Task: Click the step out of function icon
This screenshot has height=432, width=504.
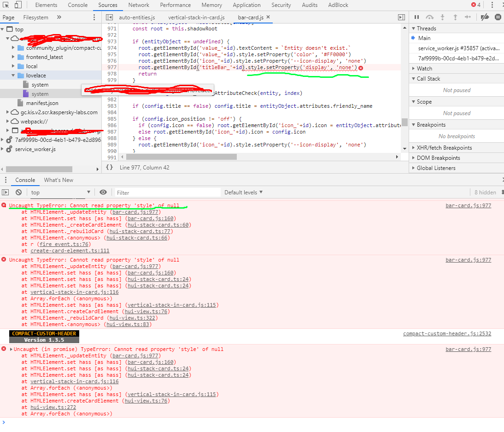Action: [x=455, y=17]
